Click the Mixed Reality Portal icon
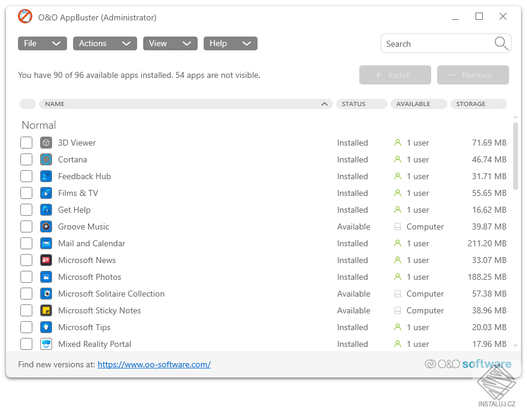This screenshot has height=420, width=527. coord(46,344)
